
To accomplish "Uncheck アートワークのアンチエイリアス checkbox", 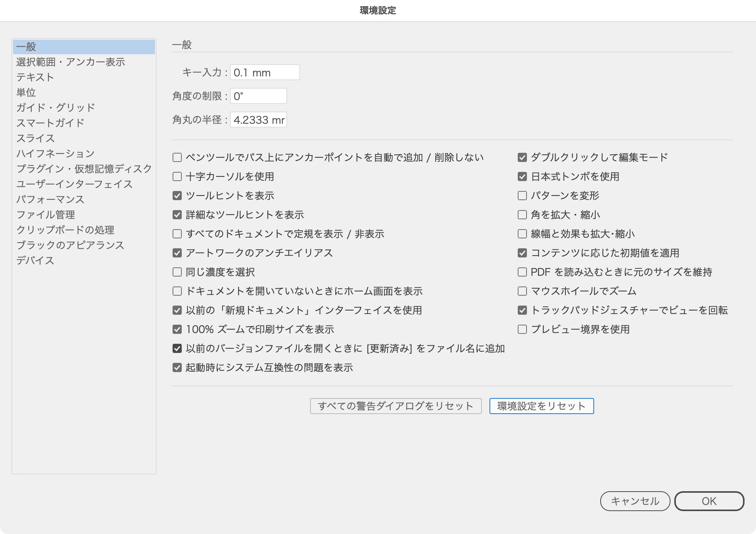I will click(x=177, y=253).
